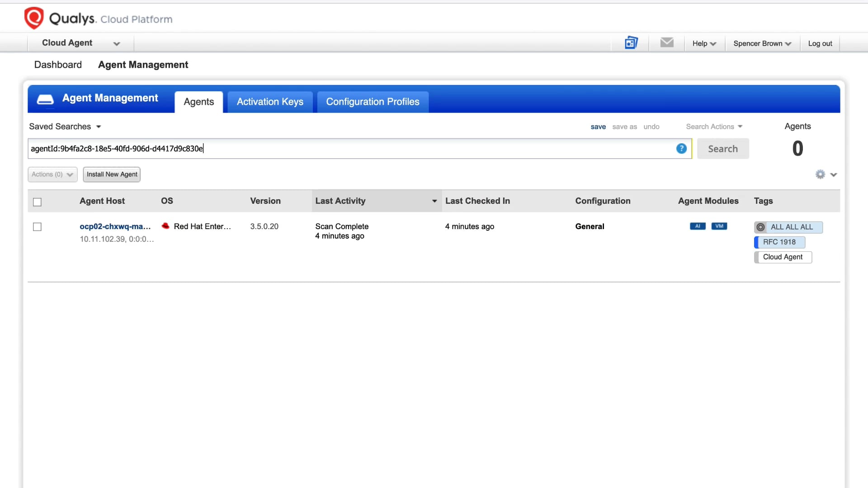Switch to the Activation Keys tab

[270, 101]
